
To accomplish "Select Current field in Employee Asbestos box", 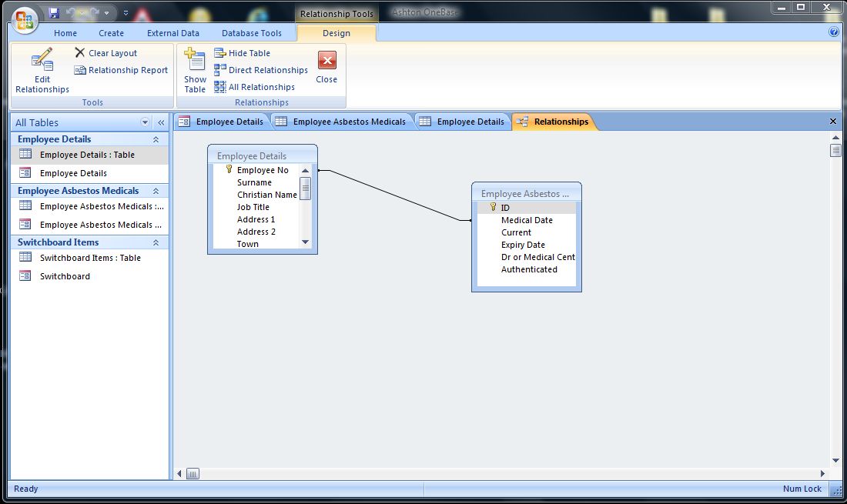I will point(516,232).
